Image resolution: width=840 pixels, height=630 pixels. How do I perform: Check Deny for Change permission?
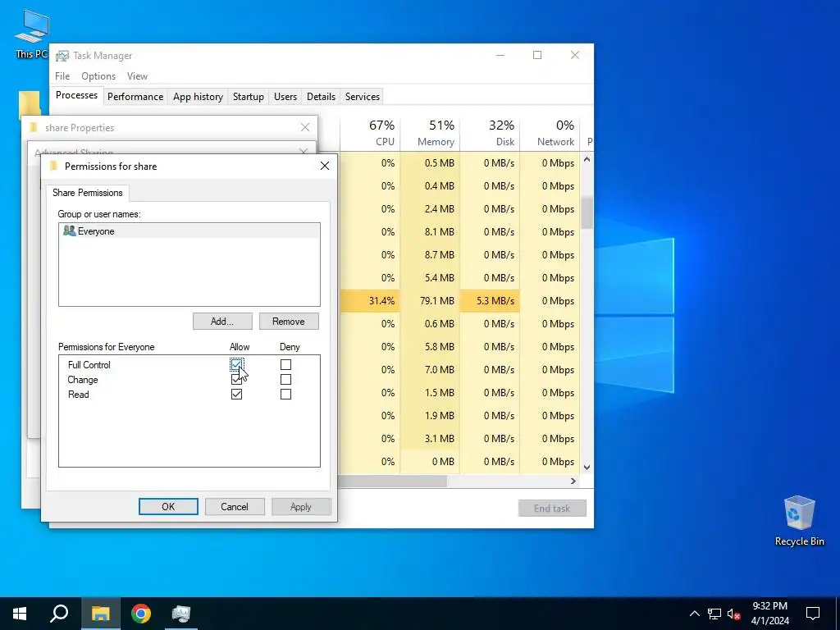(x=285, y=379)
